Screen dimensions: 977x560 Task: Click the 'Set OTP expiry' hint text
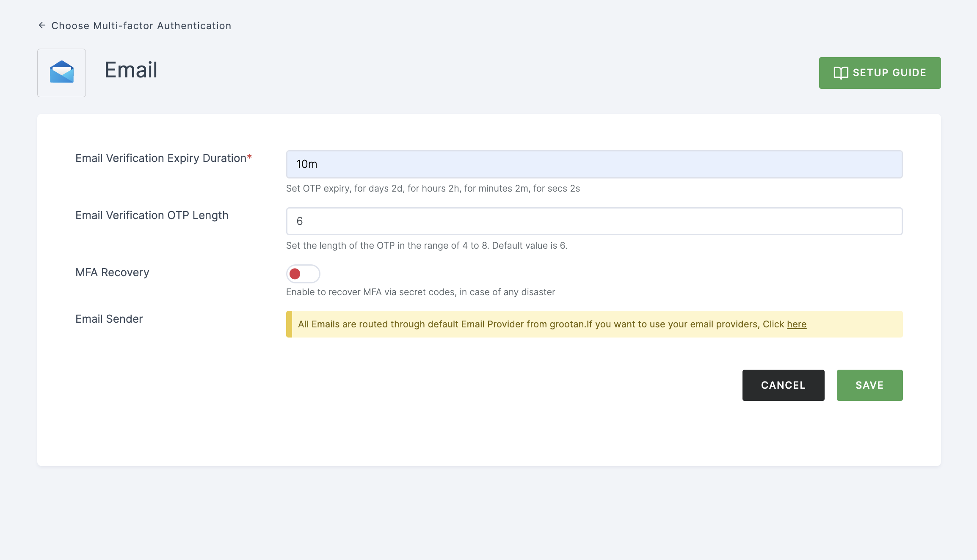tap(433, 189)
